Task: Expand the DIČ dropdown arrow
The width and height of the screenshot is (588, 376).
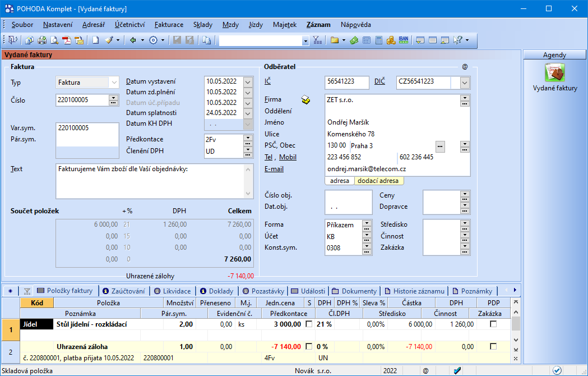Action: pyautogui.click(x=465, y=82)
